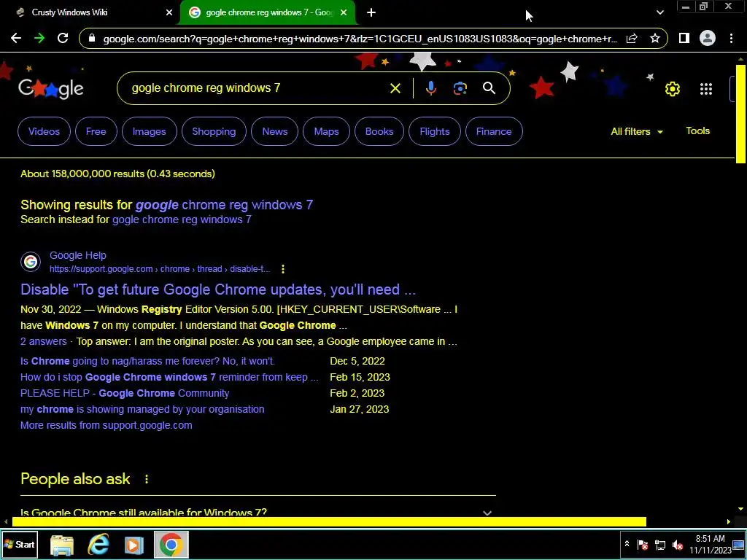Close the gogle chrome reg windows 7 tab
The image size is (747, 560).
[x=344, y=12]
